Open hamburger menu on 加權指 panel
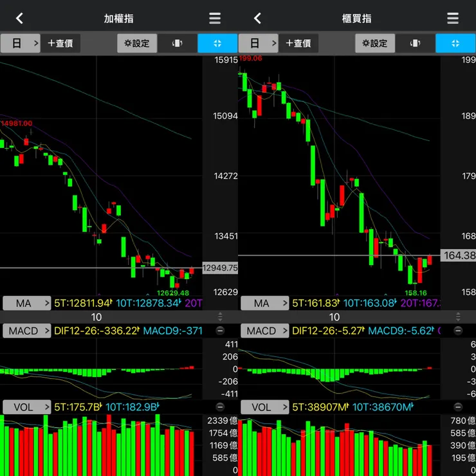476x476 pixels. 215,19
